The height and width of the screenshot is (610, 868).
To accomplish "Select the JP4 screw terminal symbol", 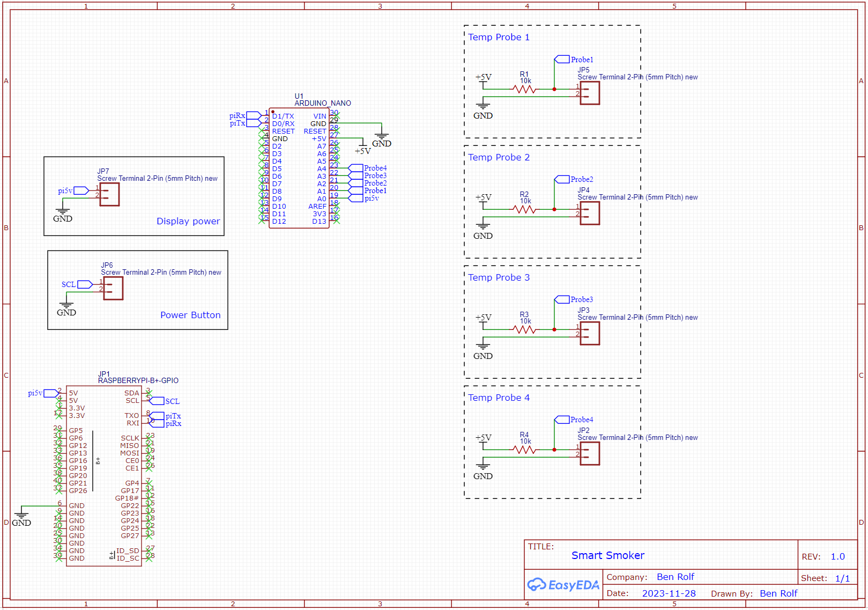I will (x=589, y=213).
